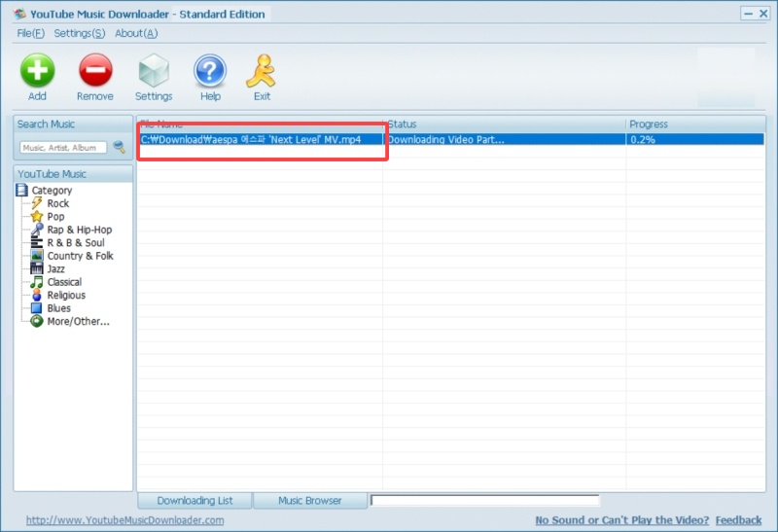Click the Feedback link

(738, 520)
